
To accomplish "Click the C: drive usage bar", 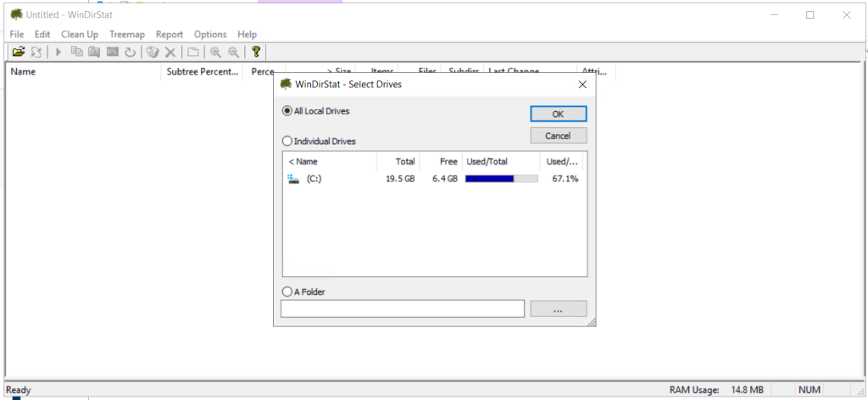I will 502,179.
